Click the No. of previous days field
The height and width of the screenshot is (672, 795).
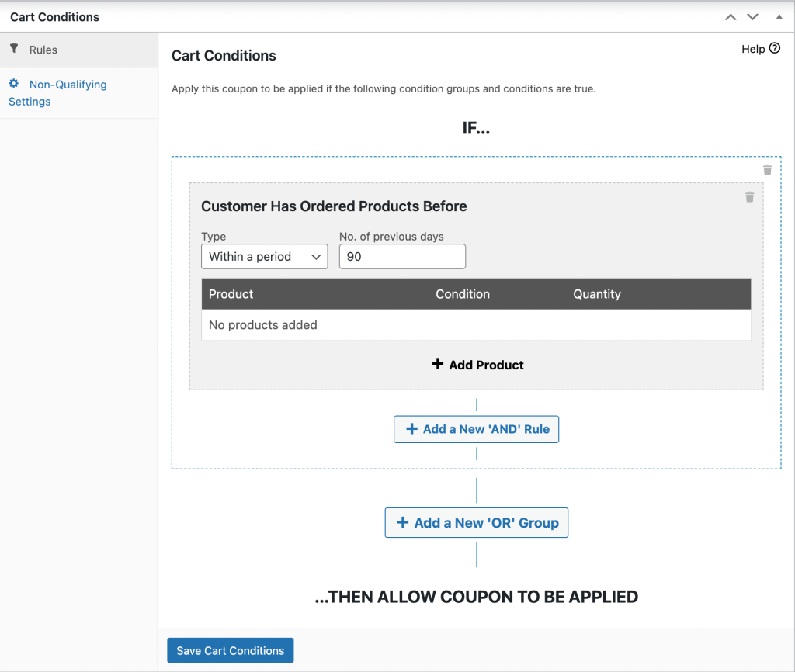[x=403, y=256]
